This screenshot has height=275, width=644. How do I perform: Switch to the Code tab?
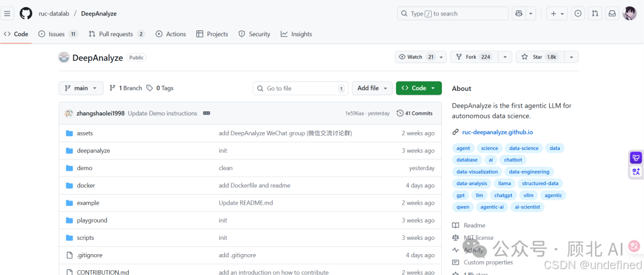click(x=16, y=34)
